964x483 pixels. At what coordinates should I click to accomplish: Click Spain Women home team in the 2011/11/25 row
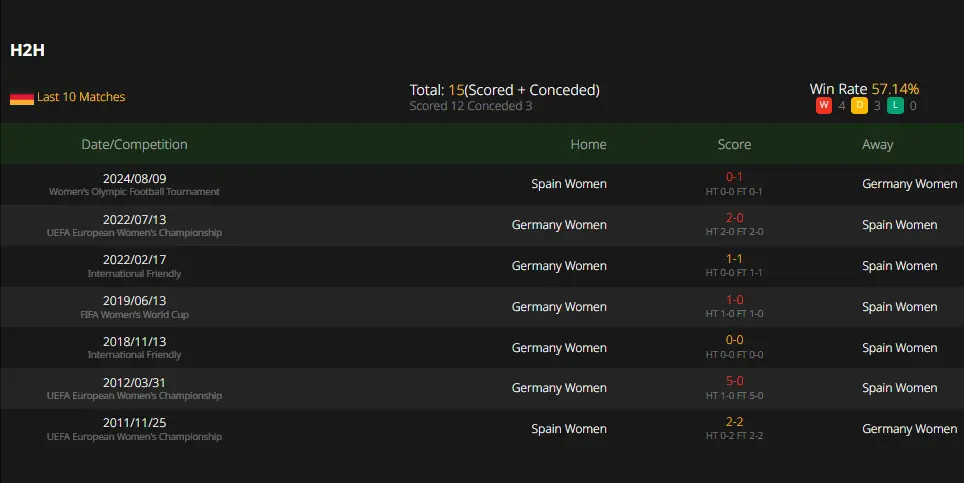(x=569, y=429)
